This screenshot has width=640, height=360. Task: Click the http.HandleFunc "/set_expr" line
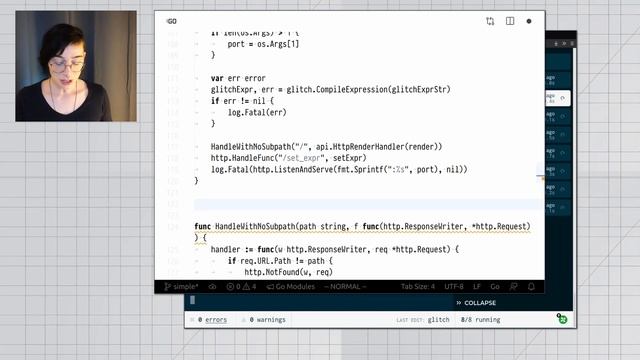[288, 158]
